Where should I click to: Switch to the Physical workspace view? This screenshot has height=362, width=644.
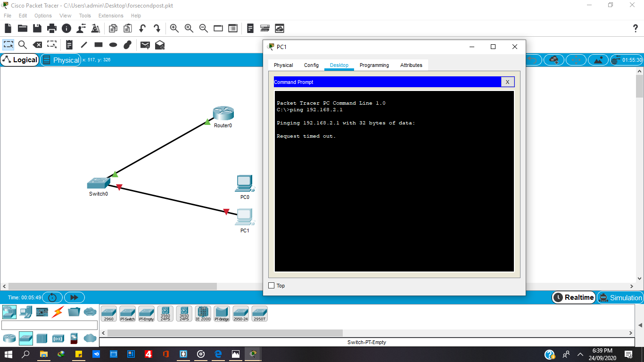click(60, 60)
